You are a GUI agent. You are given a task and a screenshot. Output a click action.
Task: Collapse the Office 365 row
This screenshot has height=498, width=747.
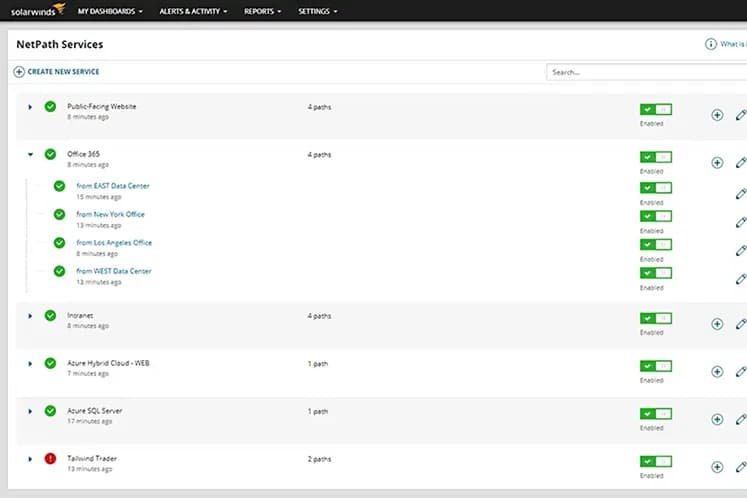tap(30, 154)
